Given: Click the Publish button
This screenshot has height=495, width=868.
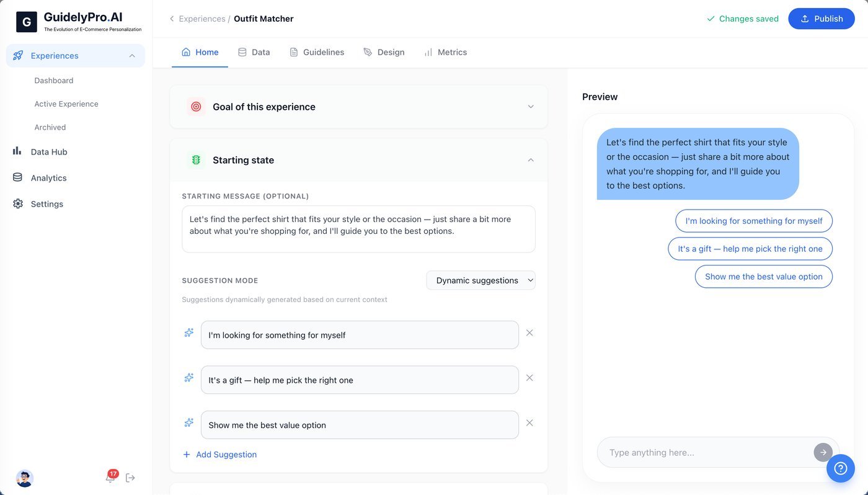Looking at the screenshot, I should (821, 19).
